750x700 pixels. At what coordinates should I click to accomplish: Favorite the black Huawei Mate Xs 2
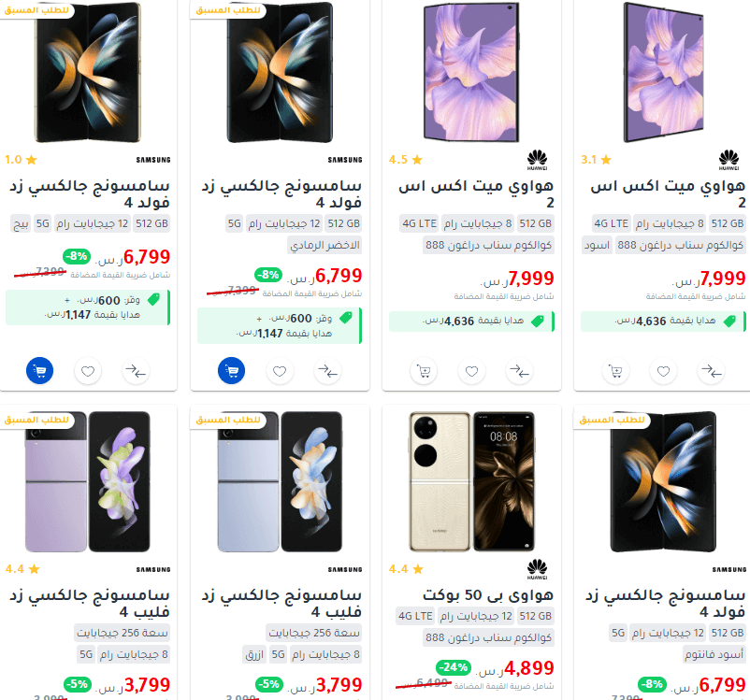click(x=663, y=370)
